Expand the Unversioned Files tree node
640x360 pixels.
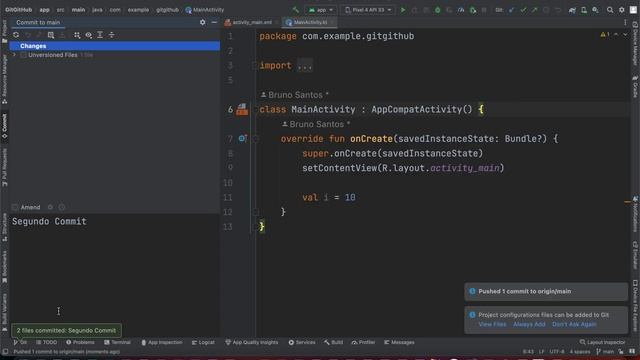click(15, 55)
